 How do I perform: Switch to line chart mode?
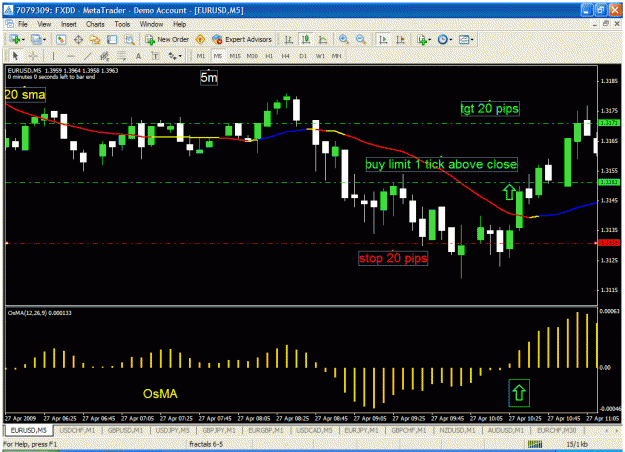pyautogui.click(x=323, y=39)
